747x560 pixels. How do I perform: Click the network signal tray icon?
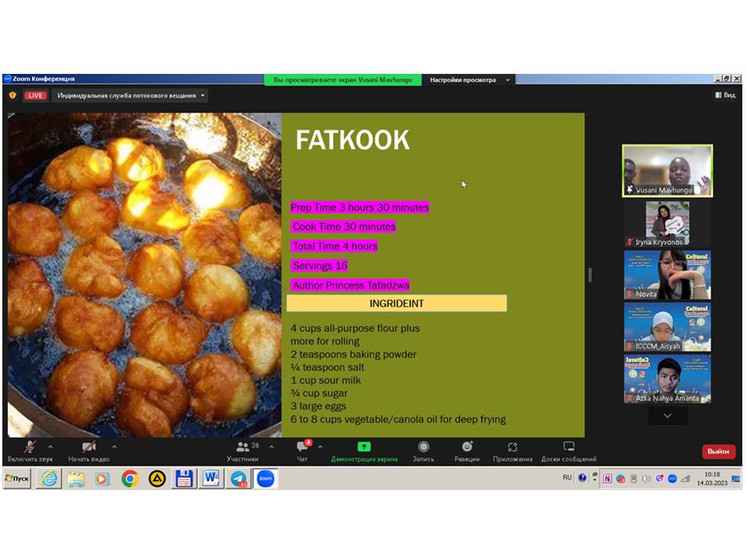pyautogui.click(x=685, y=478)
